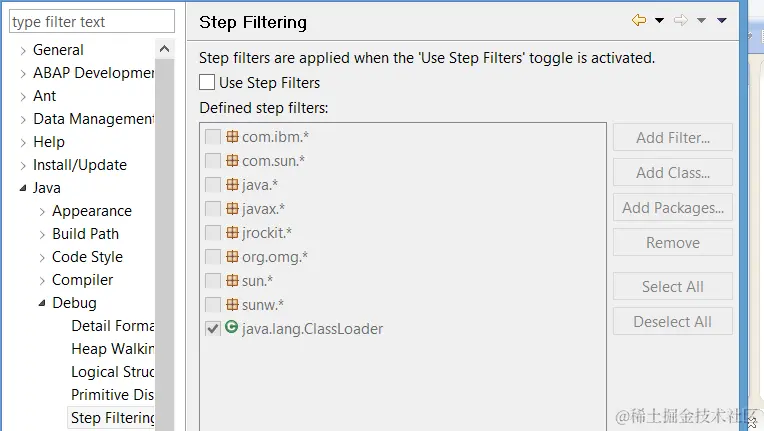Click the back navigation arrow icon

pyautogui.click(x=638, y=21)
